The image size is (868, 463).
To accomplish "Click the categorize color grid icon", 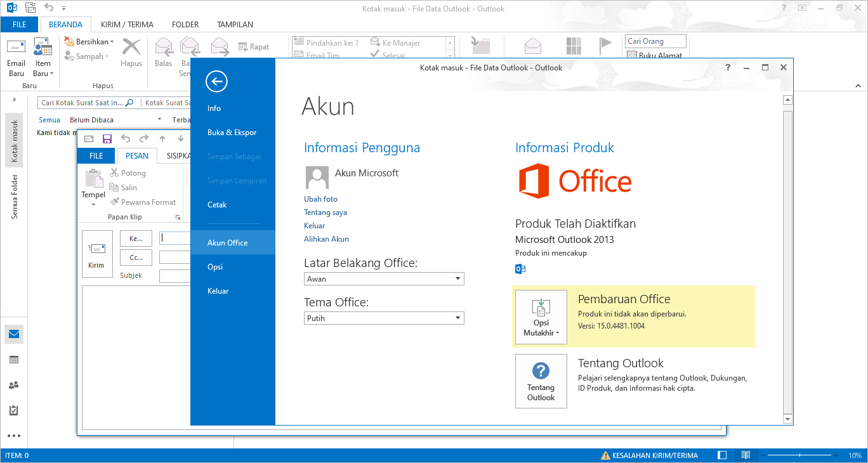I will (574, 46).
